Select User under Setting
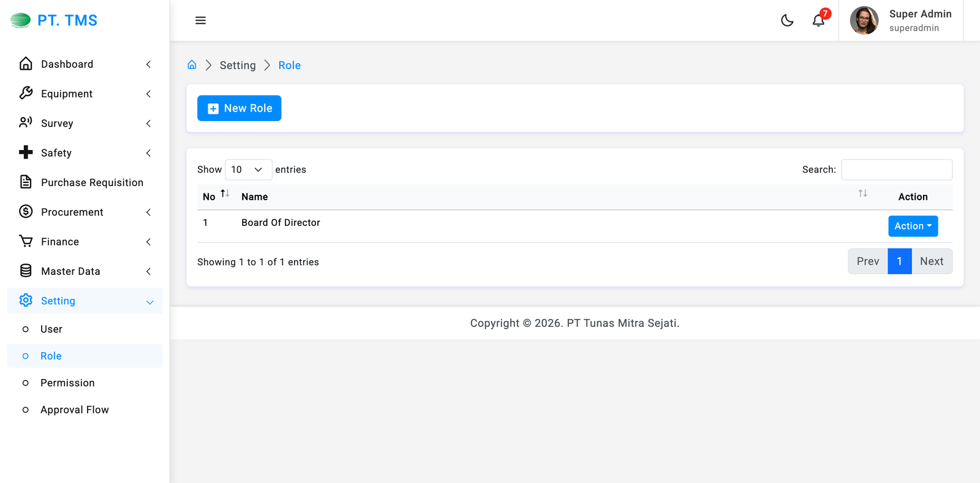 pos(51,329)
